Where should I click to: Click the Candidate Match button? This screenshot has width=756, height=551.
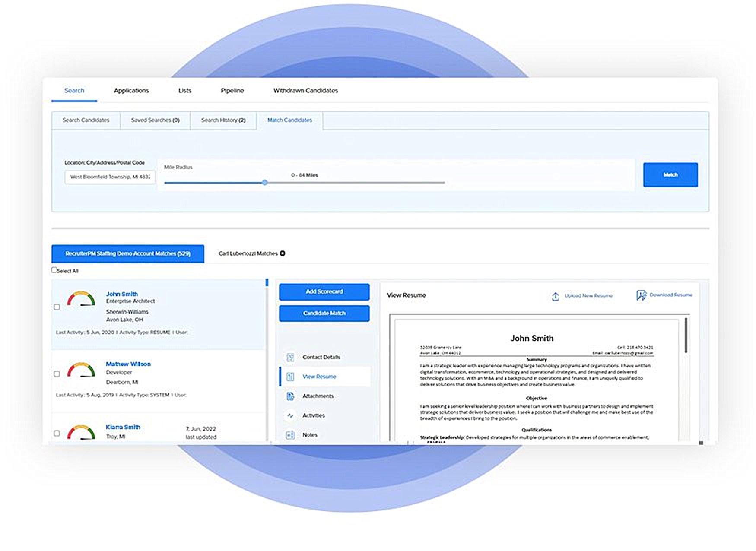(324, 313)
